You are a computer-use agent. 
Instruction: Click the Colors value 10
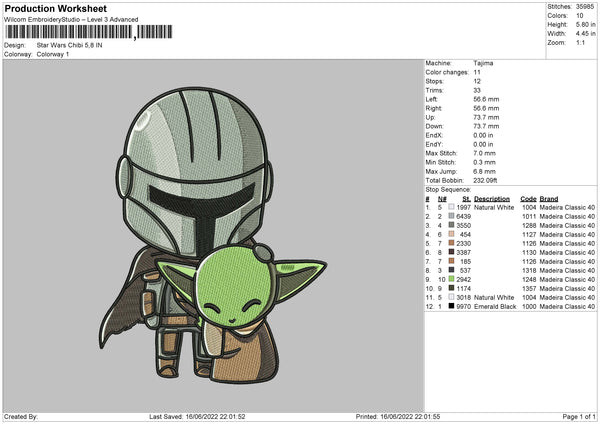tap(580, 16)
